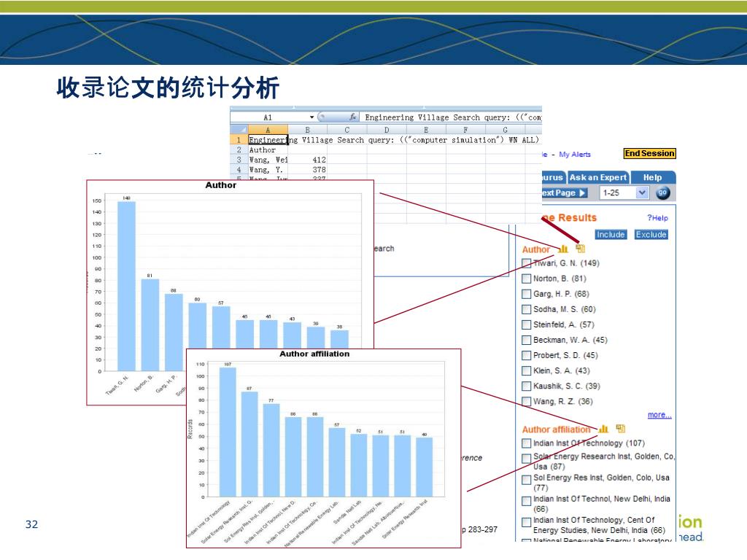The image size is (747, 560).
Task: Click the 87 bar in affiliation chart
Action: point(249,444)
